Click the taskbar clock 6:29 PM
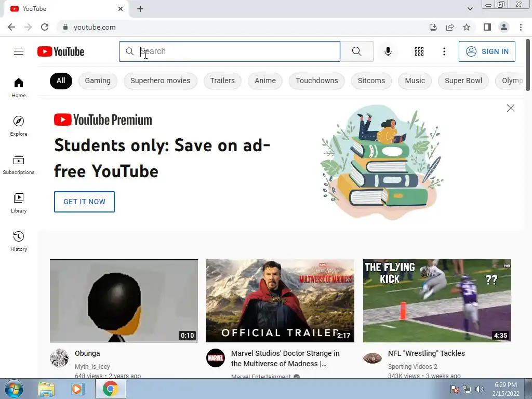 pyautogui.click(x=506, y=385)
